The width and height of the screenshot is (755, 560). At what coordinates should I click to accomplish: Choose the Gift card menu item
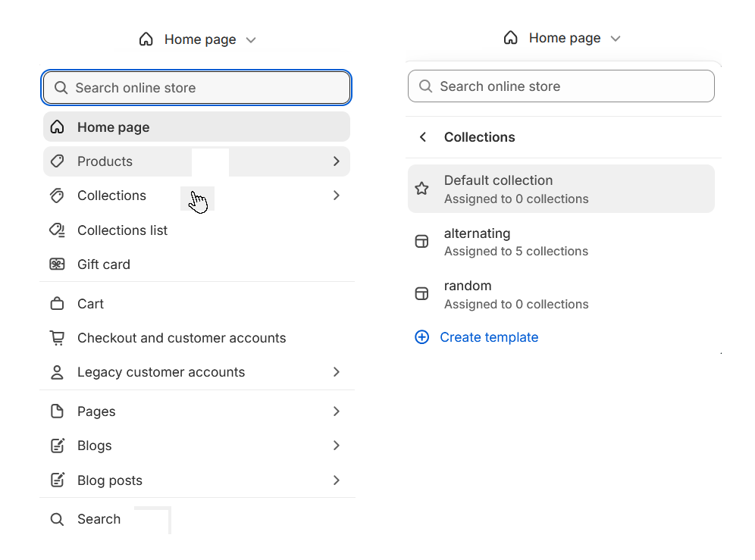pos(196,264)
